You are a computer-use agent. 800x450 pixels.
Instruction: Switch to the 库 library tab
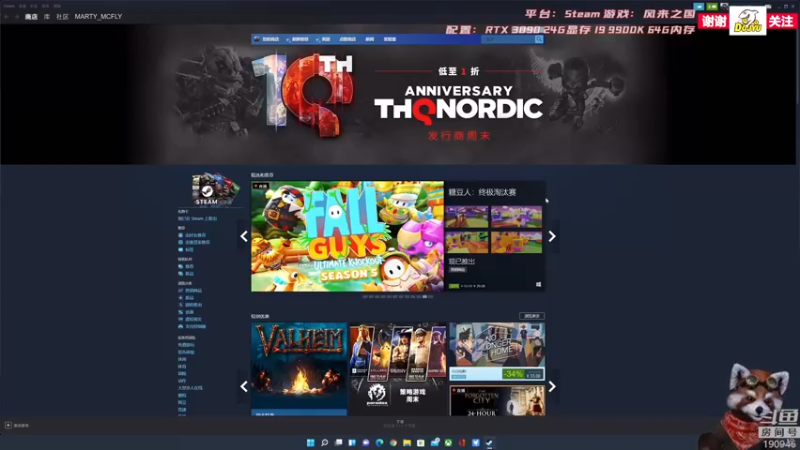(47, 17)
